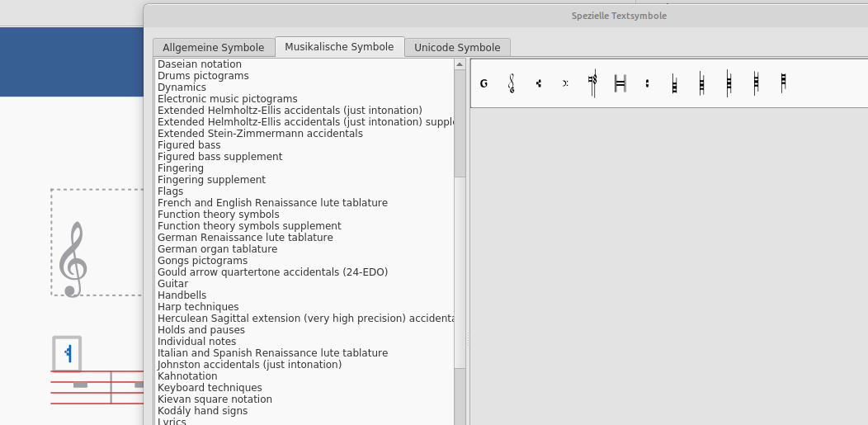Select the gray treble clef in the dashed frame

73,259
